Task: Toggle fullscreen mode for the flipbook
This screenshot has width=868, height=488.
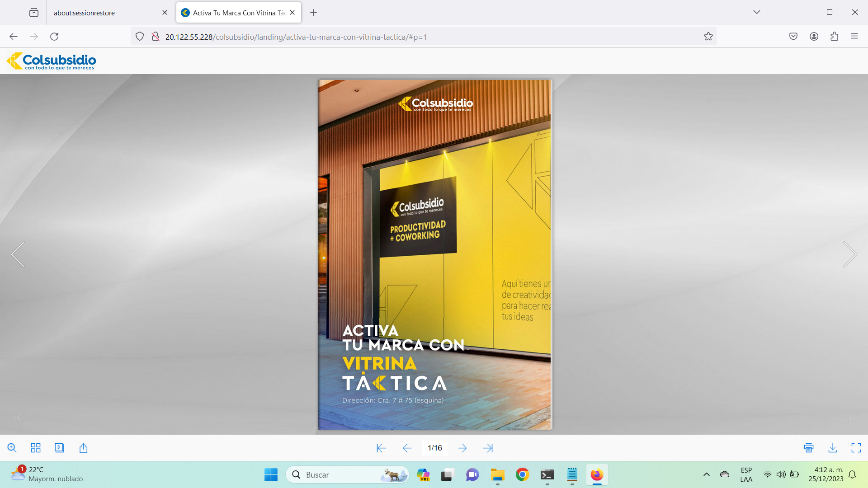Action: [856, 448]
